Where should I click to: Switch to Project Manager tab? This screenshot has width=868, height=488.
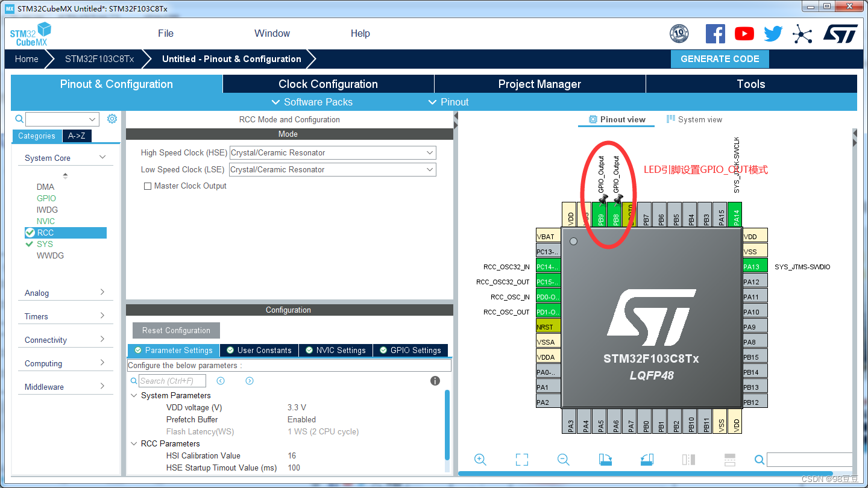pyautogui.click(x=539, y=84)
